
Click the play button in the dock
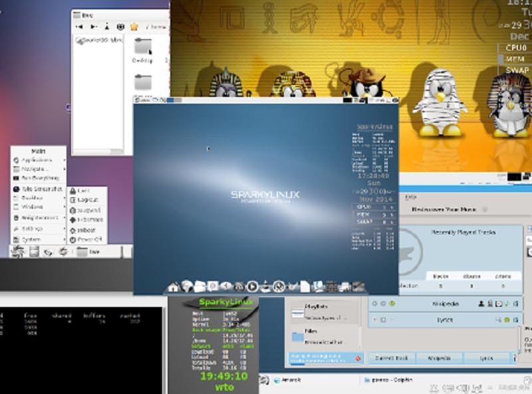pos(252,286)
